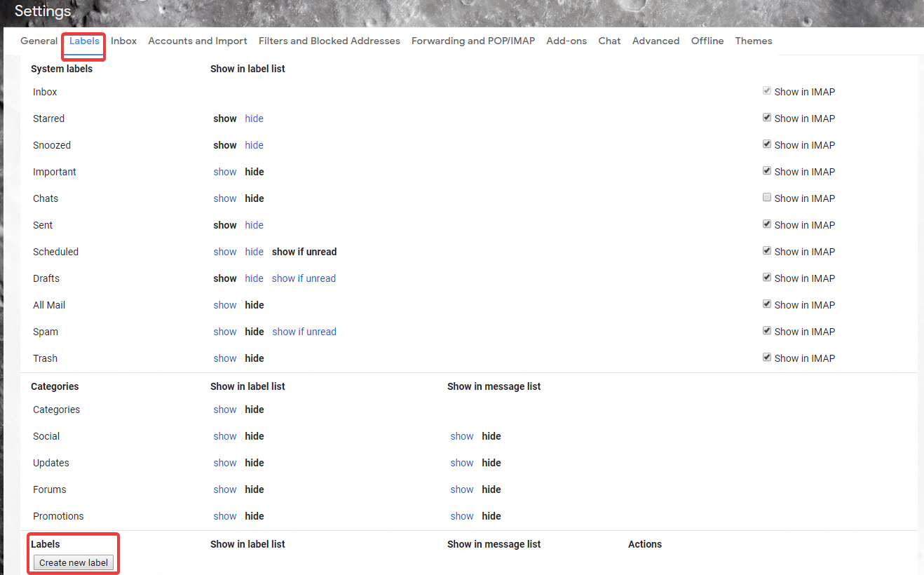This screenshot has width=924, height=575.
Task: Switch to the General settings tab
Action: (x=39, y=41)
